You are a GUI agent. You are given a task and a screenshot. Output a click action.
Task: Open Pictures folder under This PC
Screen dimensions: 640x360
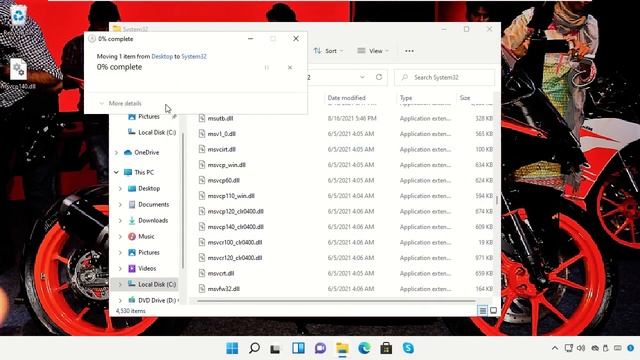(x=144, y=252)
